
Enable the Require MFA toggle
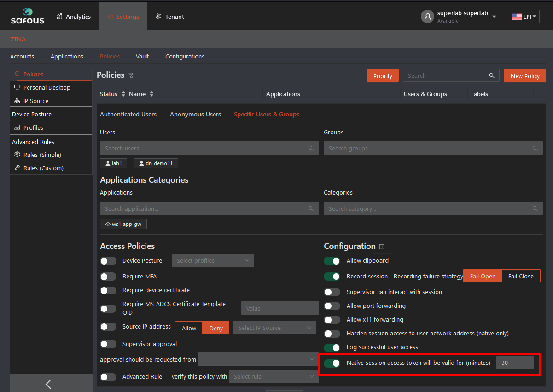pos(108,277)
